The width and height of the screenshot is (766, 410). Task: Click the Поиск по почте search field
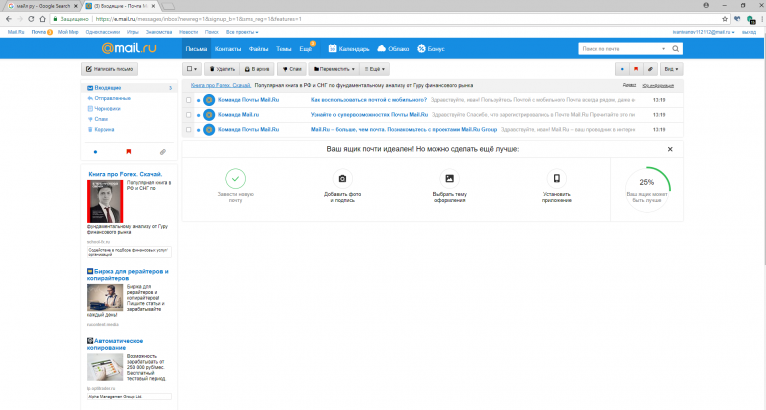click(x=620, y=48)
